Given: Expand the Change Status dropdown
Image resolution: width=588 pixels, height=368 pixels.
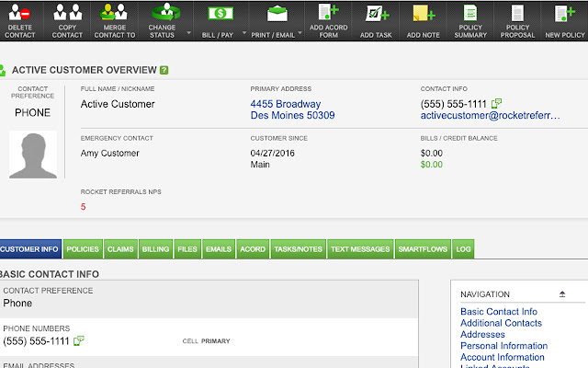Looking at the screenshot, I should [x=189, y=30].
